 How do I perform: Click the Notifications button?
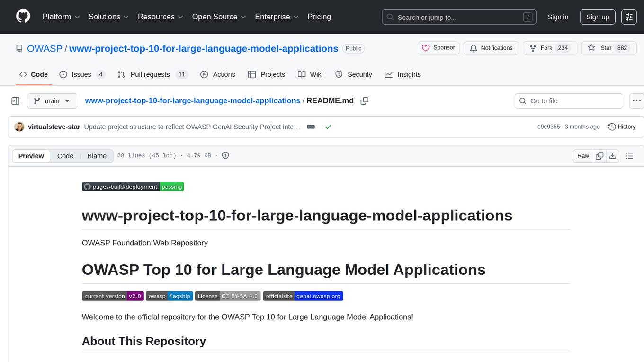pyautogui.click(x=491, y=48)
